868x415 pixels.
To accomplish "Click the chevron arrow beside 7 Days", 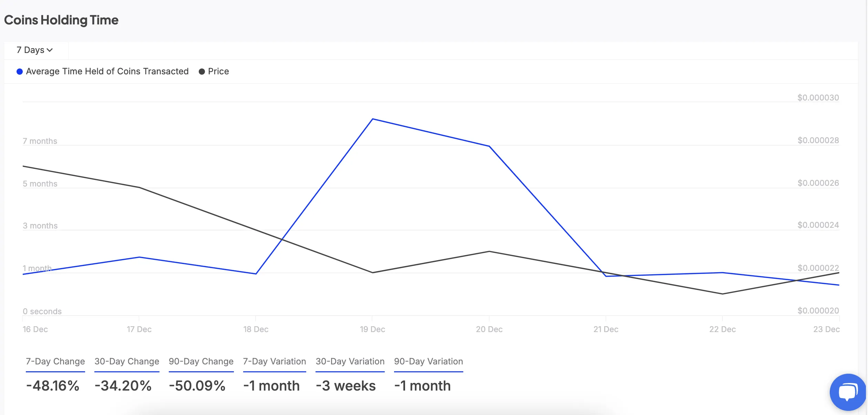I will pyautogui.click(x=50, y=50).
